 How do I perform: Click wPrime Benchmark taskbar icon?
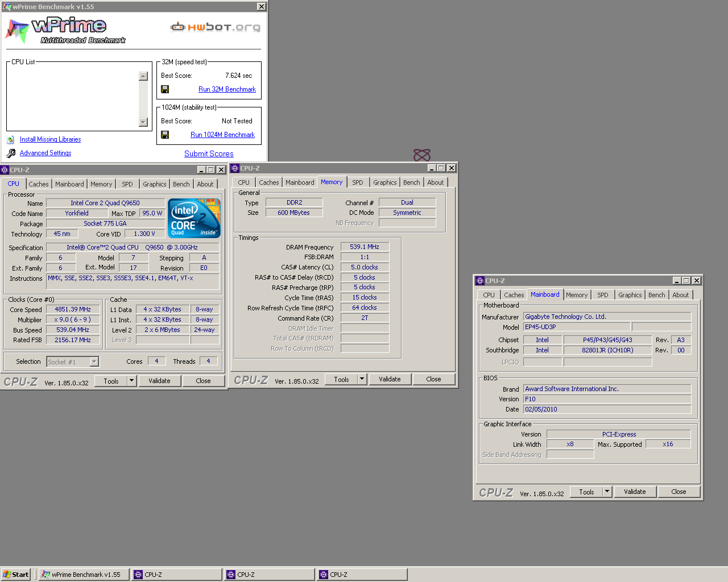coord(45,575)
